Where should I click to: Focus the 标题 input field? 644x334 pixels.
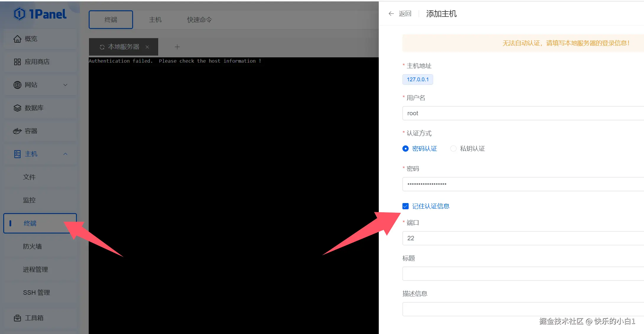(523, 274)
